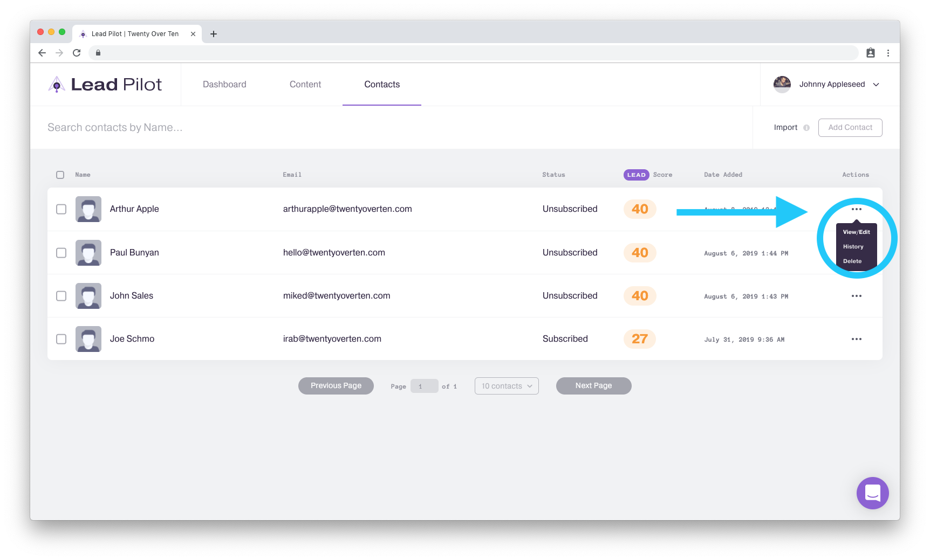Click Joe Schmo's avatar thumbnail
930x560 pixels.
pyautogui.click(x=88, y=339)
